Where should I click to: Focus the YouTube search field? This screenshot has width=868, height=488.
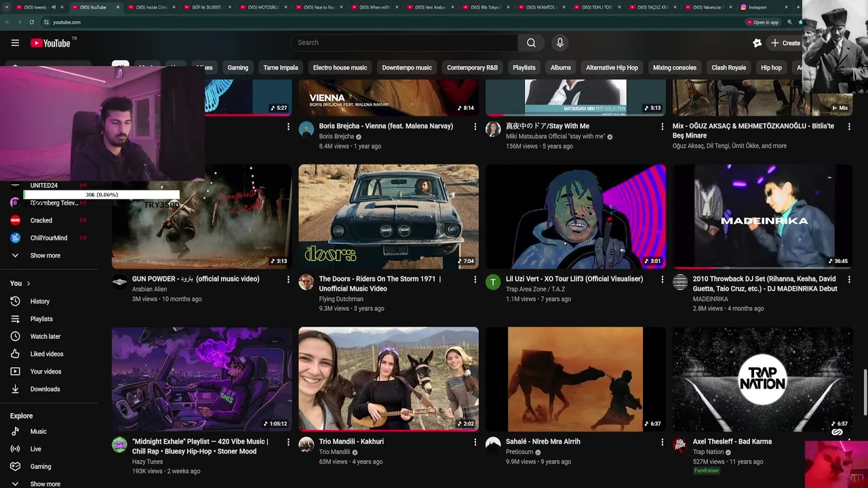click(x=404, y=43)
